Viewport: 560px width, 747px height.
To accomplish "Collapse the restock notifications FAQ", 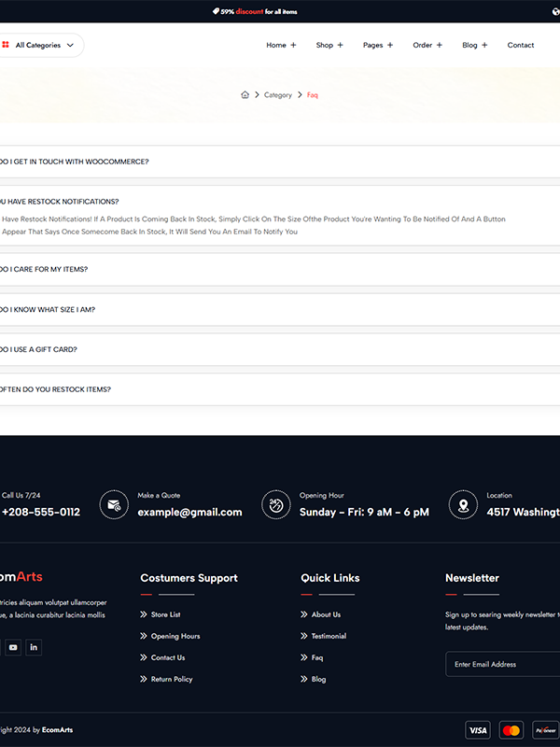I will [60, 202].
